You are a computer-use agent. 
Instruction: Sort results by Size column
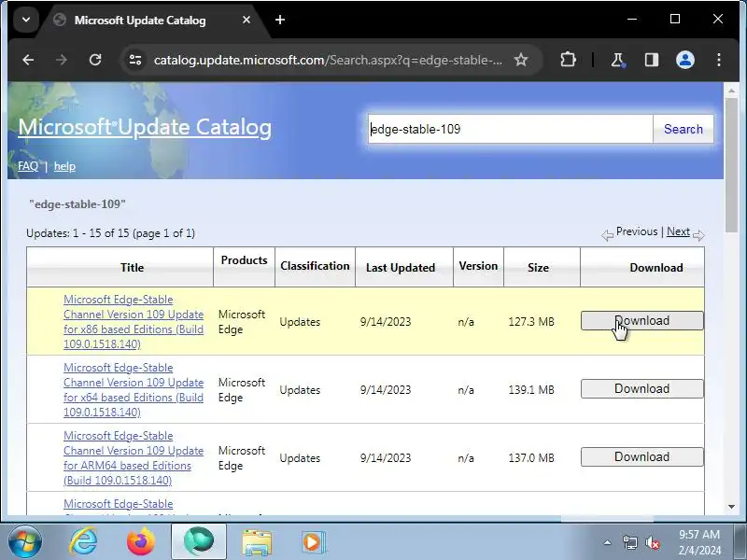(538, 268)
